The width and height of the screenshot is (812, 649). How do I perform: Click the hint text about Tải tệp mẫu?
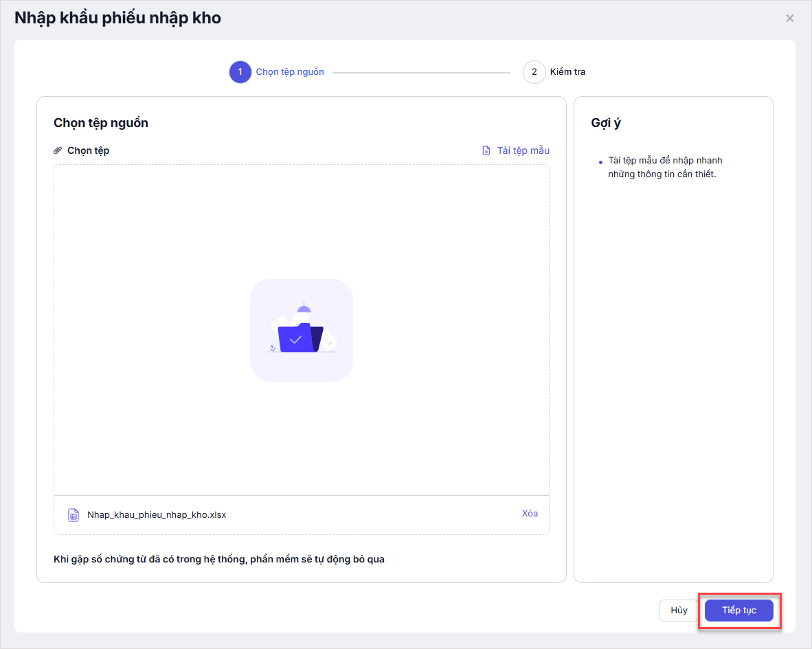click(664, 168)
